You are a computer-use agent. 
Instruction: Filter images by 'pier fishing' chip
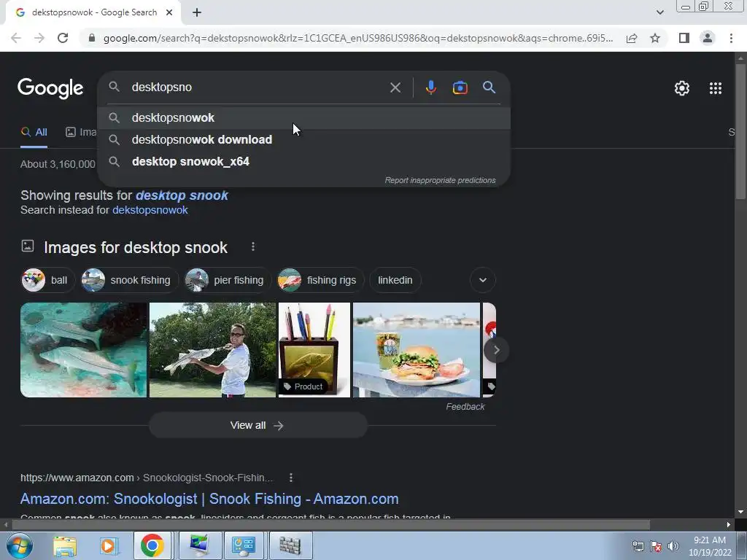pyautogui.click(x=228, y=280)
